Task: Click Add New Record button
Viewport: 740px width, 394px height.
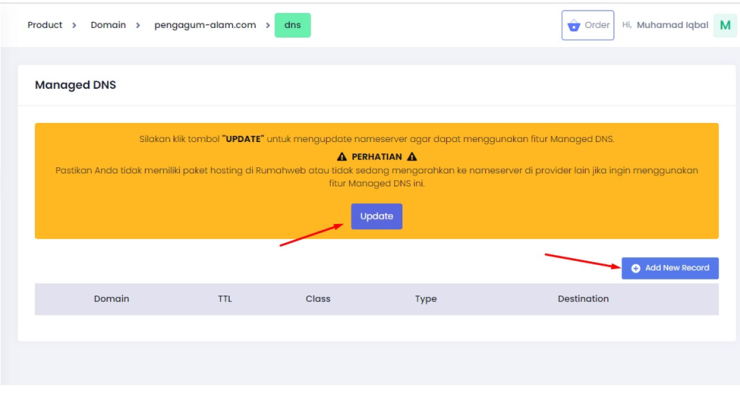Action: click(670, 268)
